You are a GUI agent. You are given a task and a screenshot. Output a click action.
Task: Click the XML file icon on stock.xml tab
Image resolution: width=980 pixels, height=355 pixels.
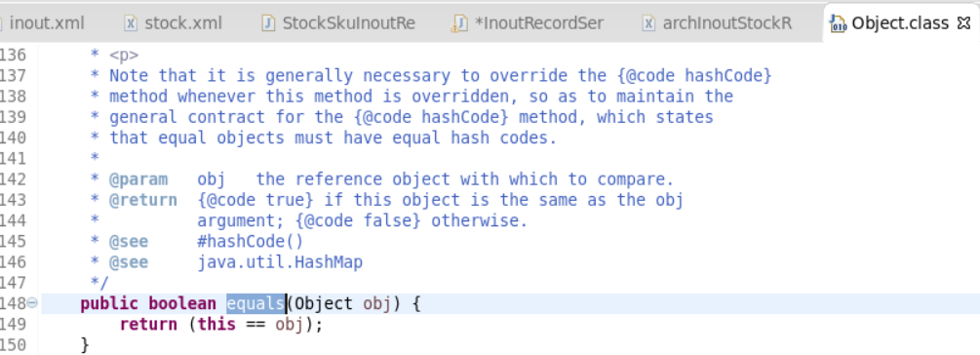pyautogui.click(x=131, y=23)
